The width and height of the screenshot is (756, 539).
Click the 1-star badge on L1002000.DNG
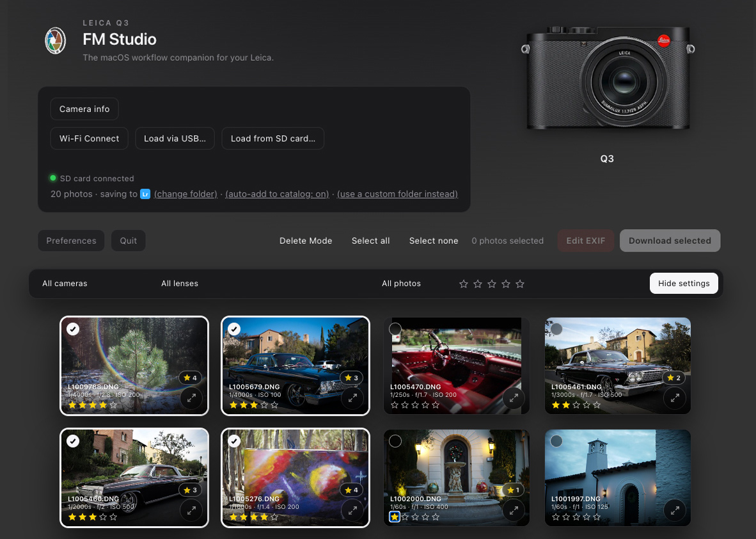513,490
